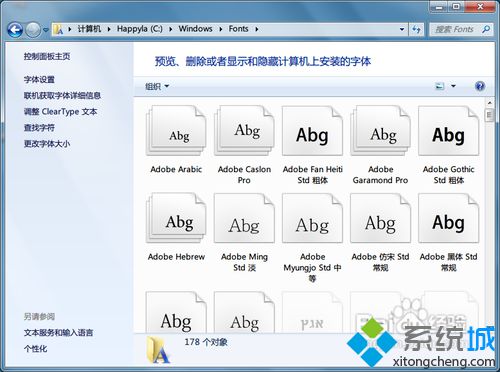Click 计算机 in the address breadcrumb
Viewport: 500px width, 372px height.
89,29
